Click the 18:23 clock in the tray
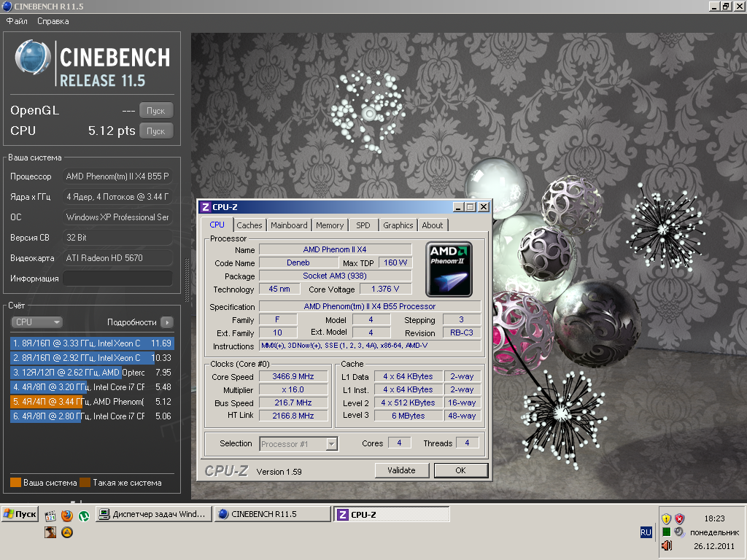Screen dimensions: 747x560 point(715,518)
